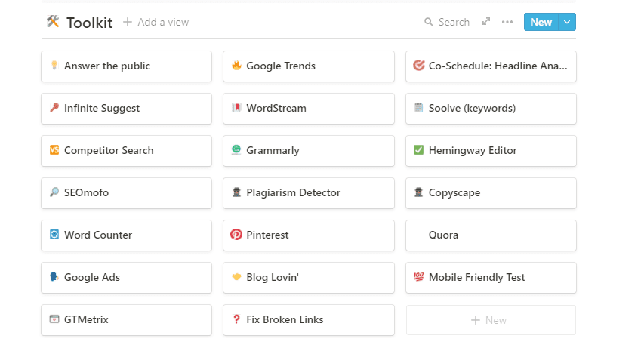Click the expand full-page arrows icon
The width and height of the screenshot is (644, 354).
(x=486, y=22)
